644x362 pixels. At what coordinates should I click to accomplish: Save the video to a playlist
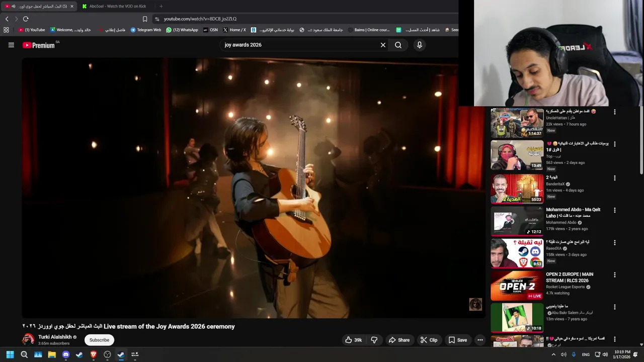click(457, 340)
